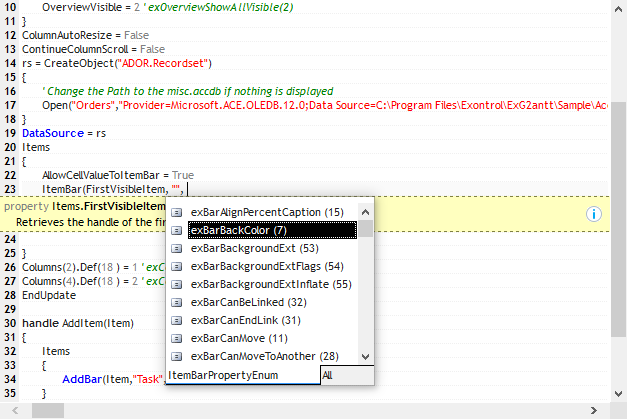Select exBarBackgroundExtInflate (55) from autocomplete list
Image resolution: width=627 pixels, height=419 pixels.
[270, 284]
